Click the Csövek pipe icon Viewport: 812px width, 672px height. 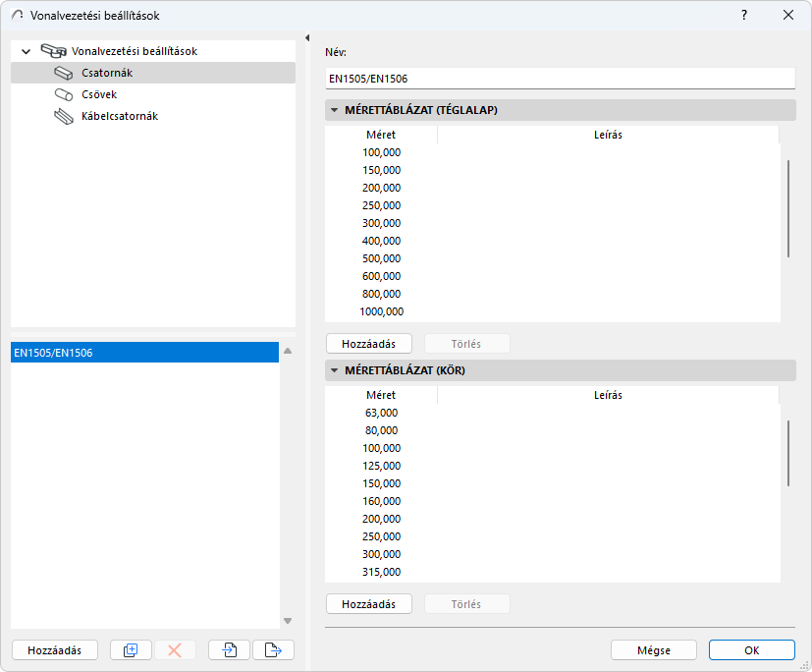click(x=64, y=94)
